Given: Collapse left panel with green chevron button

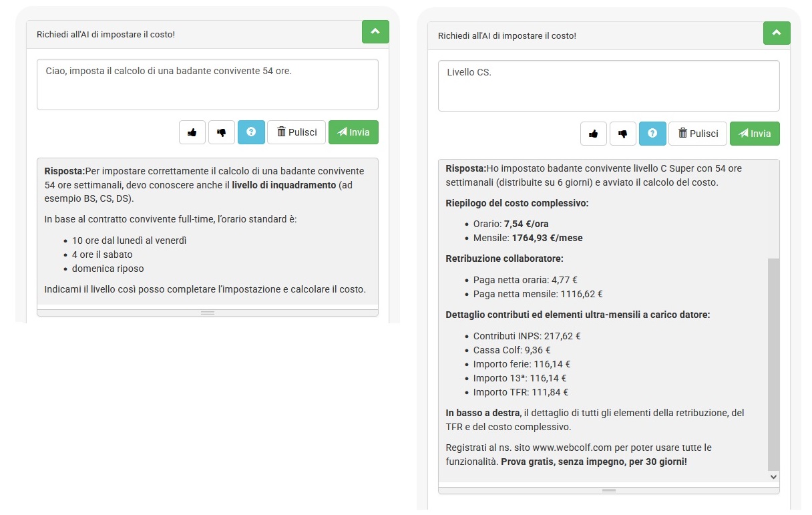Looking at the screenshot, I should coord(375,31).
